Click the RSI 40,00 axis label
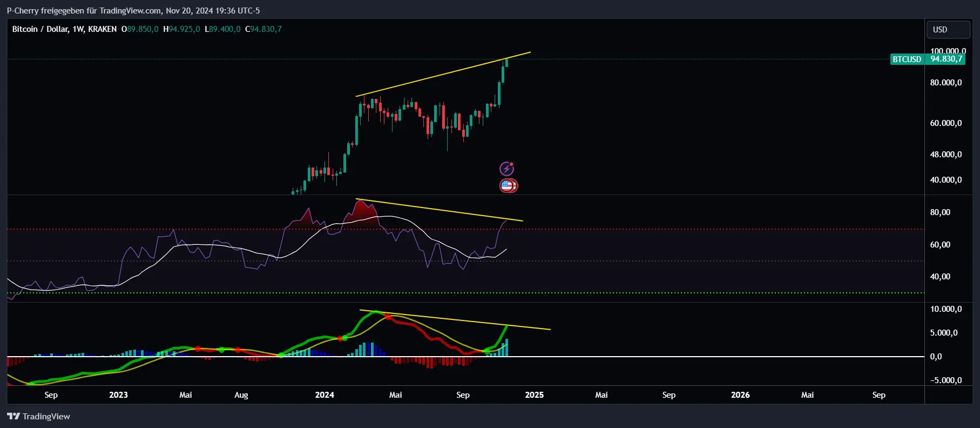Image resolution: width=980 pixels, height=428 pixels. tap(940, 277)
